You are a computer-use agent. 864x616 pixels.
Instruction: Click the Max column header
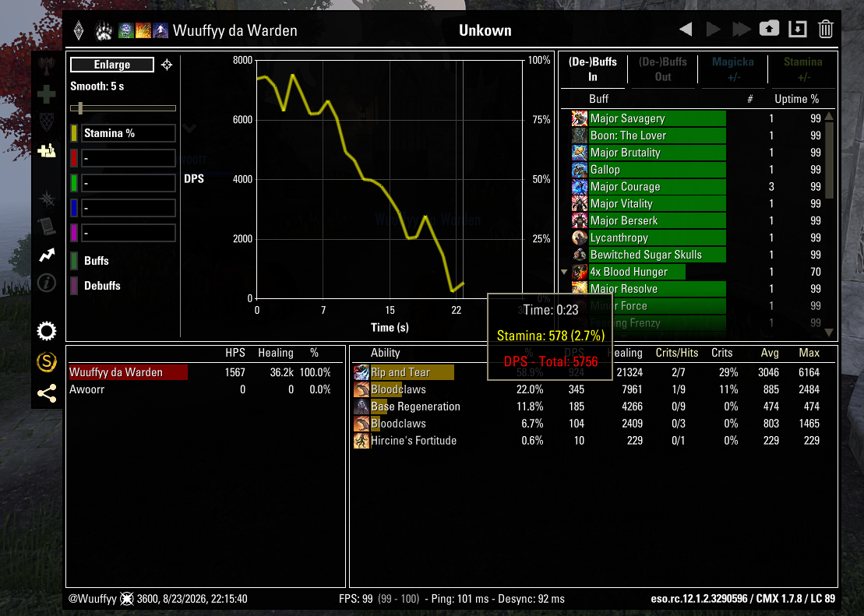tap(809, 354)
